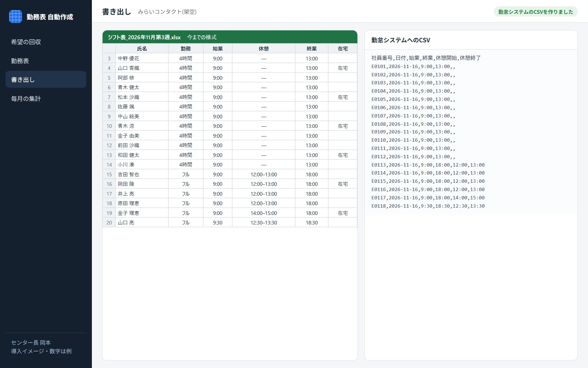588x368 pixels.
Task: Select the name cell 中山 絵美
Action: (142, 116)
